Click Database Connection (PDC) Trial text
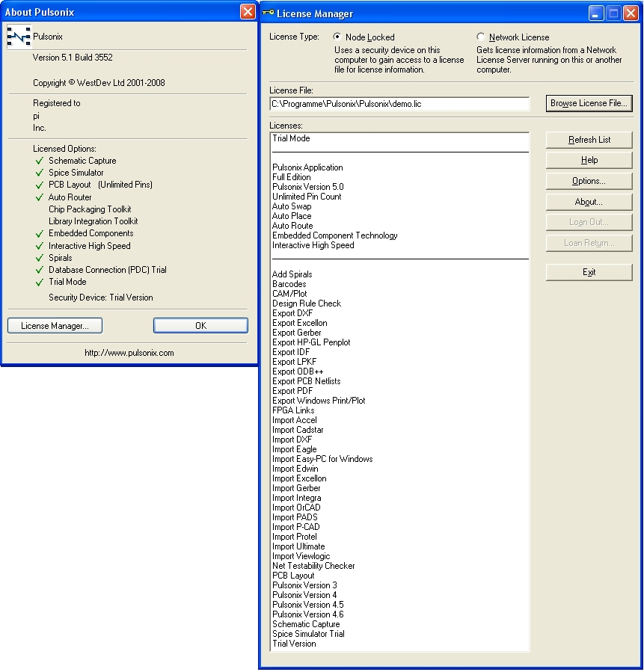The height and width of the screenshot is (672, 644). [107, 270]
